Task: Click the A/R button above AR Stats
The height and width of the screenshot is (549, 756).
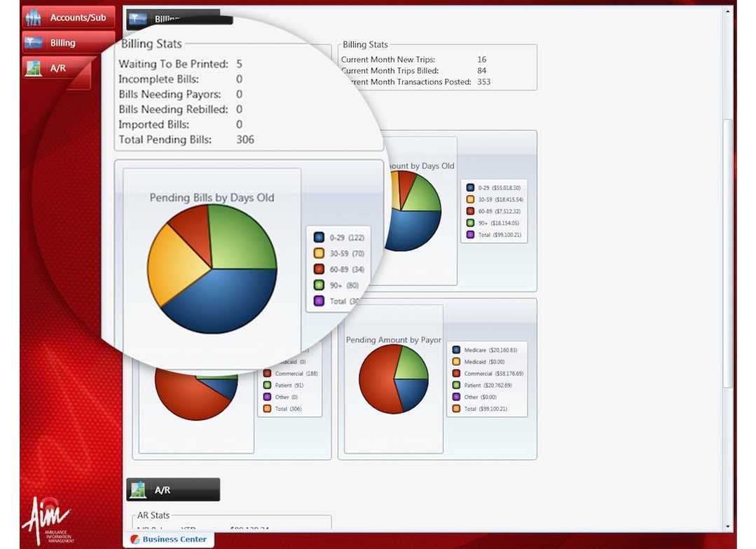Action: coord(172,489)
